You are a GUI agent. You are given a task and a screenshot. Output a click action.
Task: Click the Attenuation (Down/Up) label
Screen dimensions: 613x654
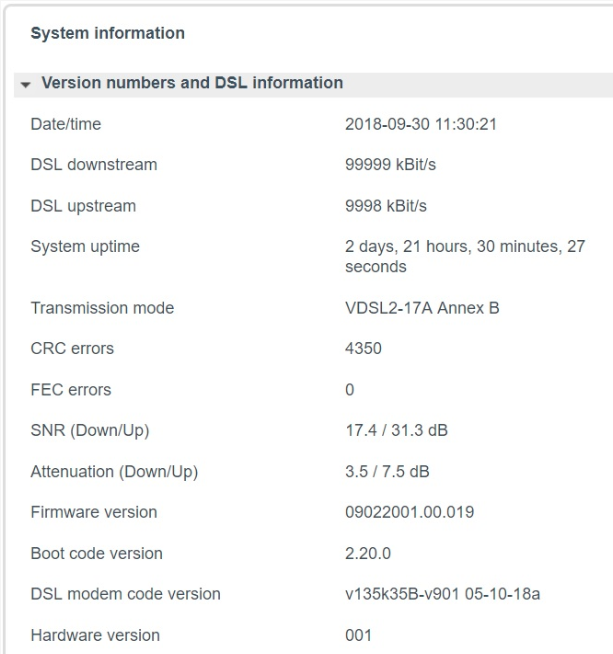114,471
